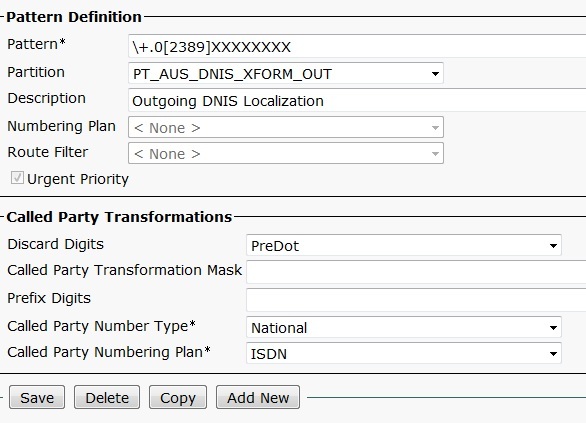
Task: Open the Partition dropdown
Action: (286, 73)
